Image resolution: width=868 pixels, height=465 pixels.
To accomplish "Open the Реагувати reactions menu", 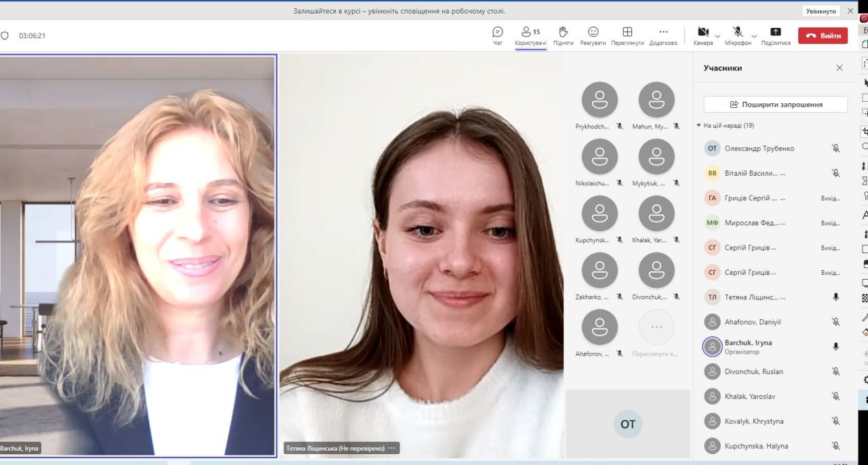I will coord(593,35).
